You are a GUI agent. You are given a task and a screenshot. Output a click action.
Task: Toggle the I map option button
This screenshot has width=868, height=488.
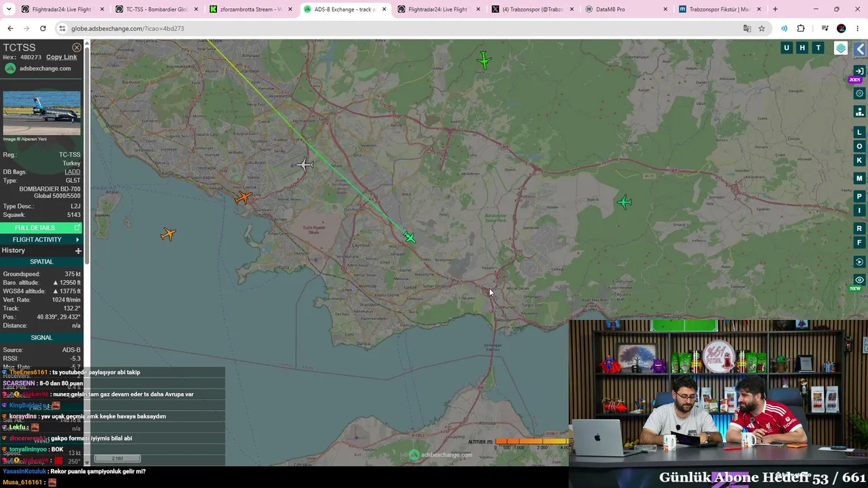pos(860,211)
